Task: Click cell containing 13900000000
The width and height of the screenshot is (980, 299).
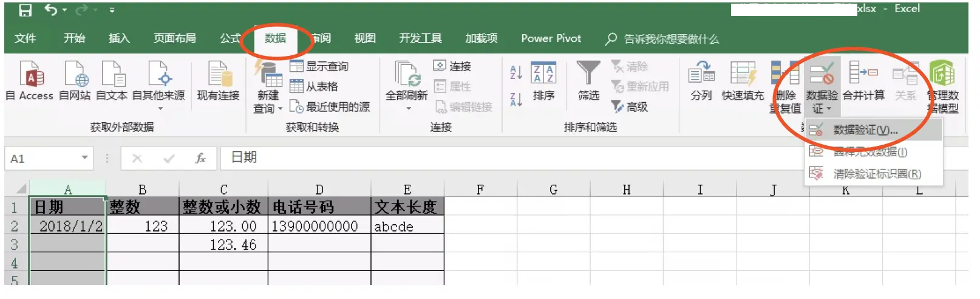Action: (x=319, y=226)
